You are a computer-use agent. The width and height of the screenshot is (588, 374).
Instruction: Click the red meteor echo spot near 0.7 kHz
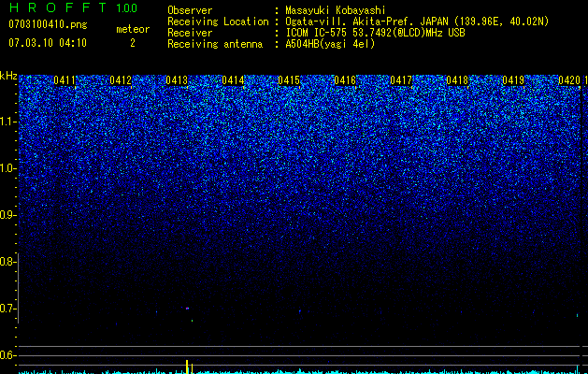(187, 309)
